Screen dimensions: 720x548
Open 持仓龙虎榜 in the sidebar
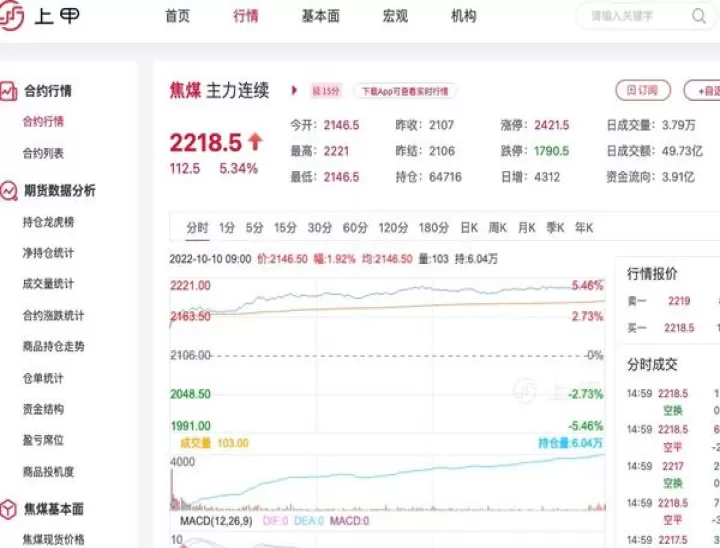pos(48,222)
